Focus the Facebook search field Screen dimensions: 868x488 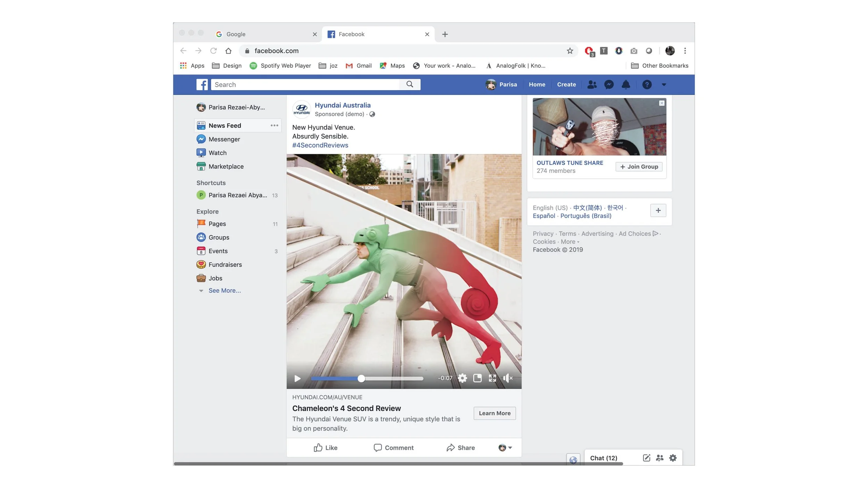[x=306, y=84]
